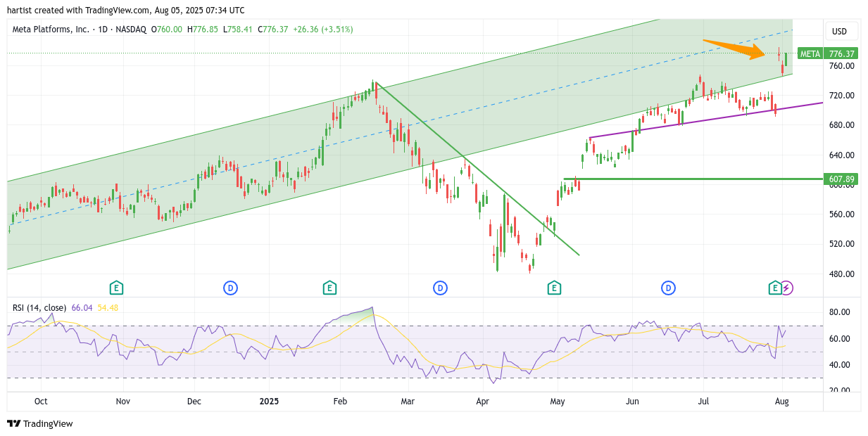
Task: Click the 80.00 RSI axis label
Action: click(x=840, y=312)
